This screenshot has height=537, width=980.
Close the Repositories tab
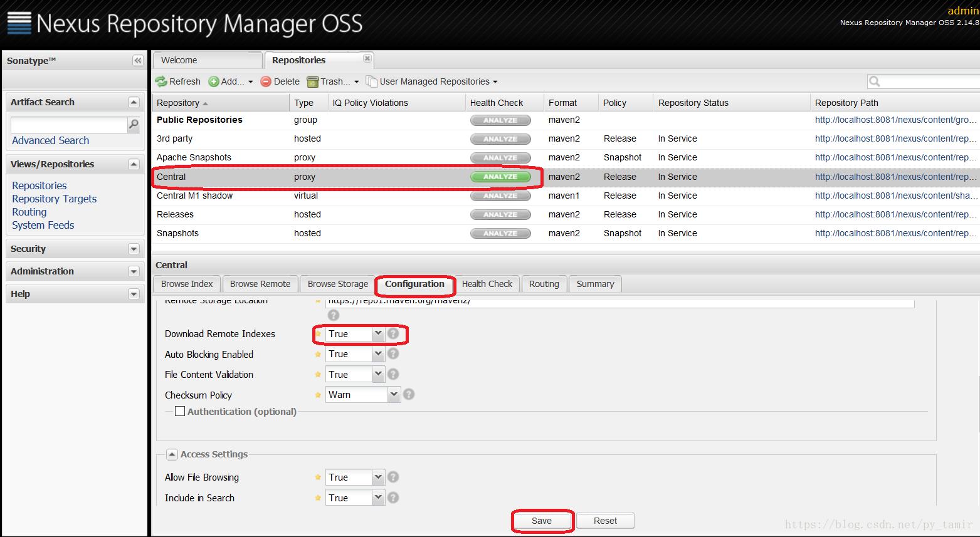367,58
